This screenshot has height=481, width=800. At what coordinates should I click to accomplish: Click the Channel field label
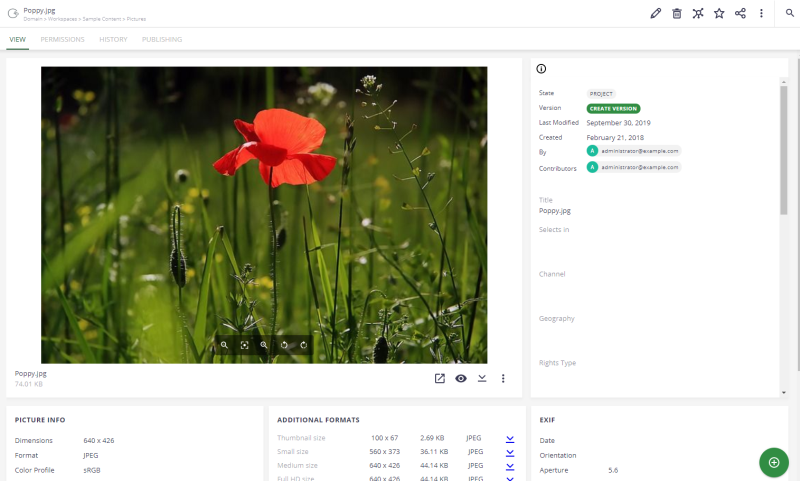pos(552,274)
